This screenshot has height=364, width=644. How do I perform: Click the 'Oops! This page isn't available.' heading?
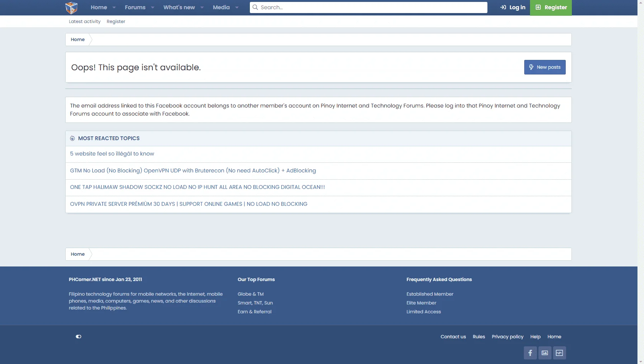pos(136,67)
